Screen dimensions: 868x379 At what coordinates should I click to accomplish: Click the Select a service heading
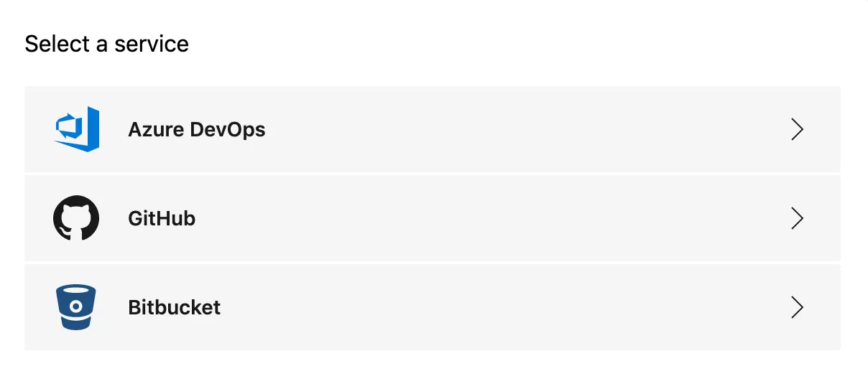point(106,45)
